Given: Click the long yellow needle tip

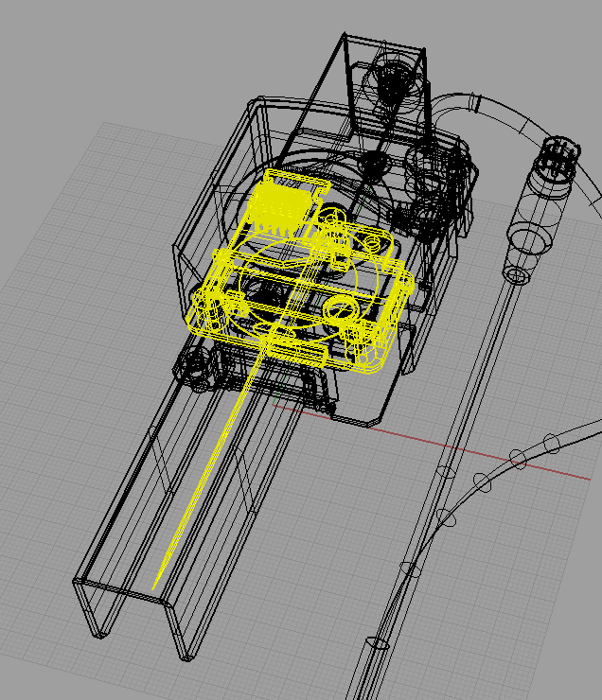Looking at the screenshot, I should click(155, 586).
